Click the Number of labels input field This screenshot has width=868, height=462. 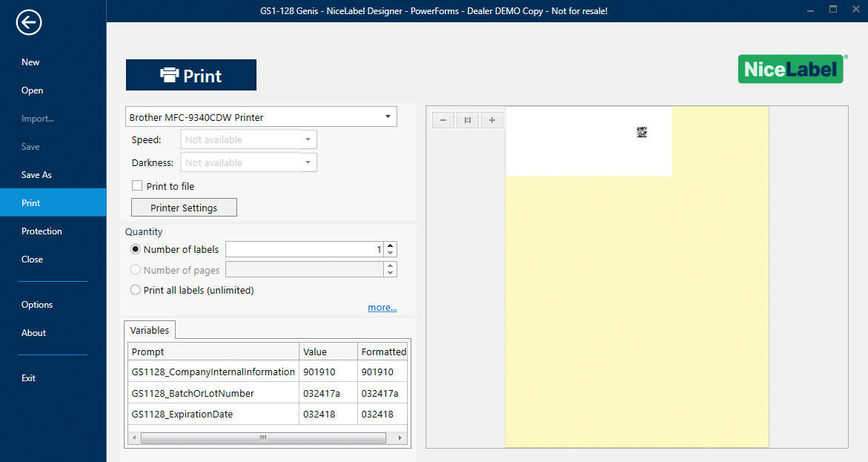(x=304, y=250)
